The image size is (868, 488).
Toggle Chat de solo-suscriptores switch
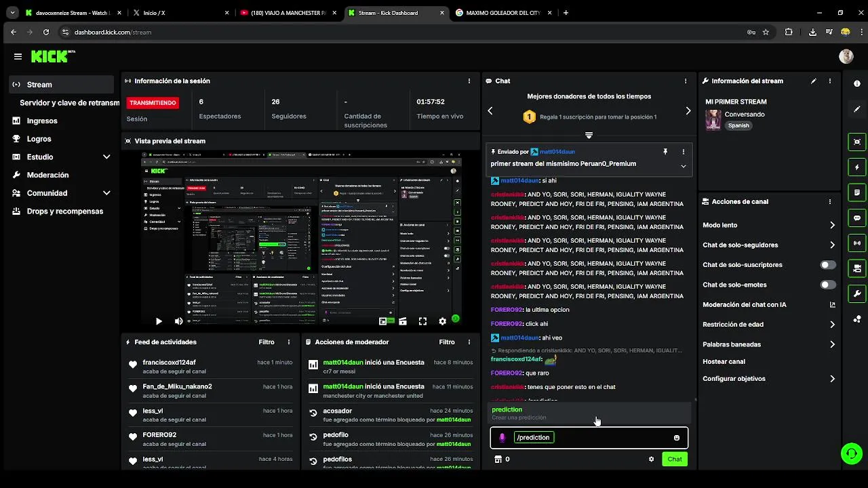coord(828,265)
